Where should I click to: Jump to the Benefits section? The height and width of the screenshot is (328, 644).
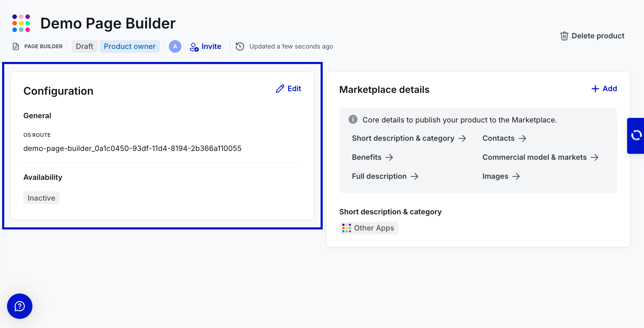372,157
